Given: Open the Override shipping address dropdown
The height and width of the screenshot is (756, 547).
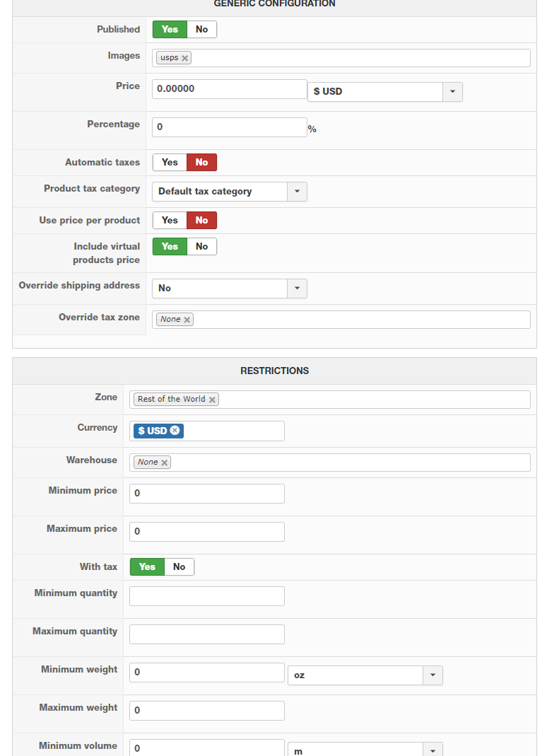Looking at the screenshot, I should [230, 289].
